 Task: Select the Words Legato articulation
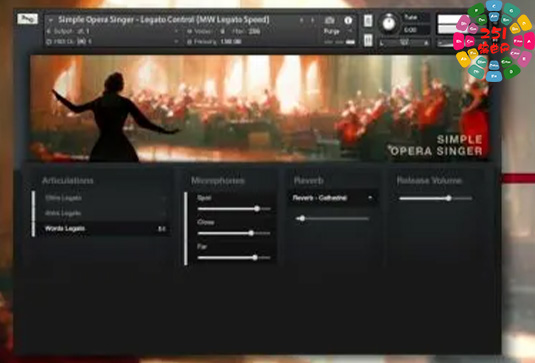pyautogui.click(x=102, y=229)
